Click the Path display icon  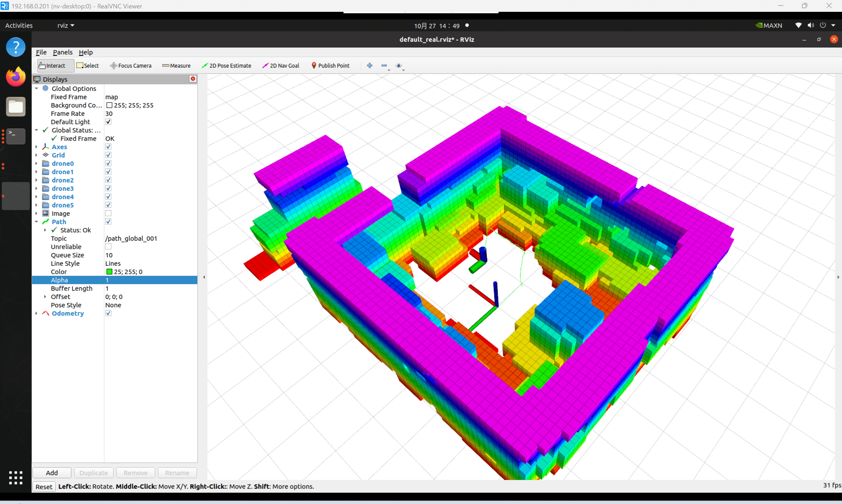point(46,221)
